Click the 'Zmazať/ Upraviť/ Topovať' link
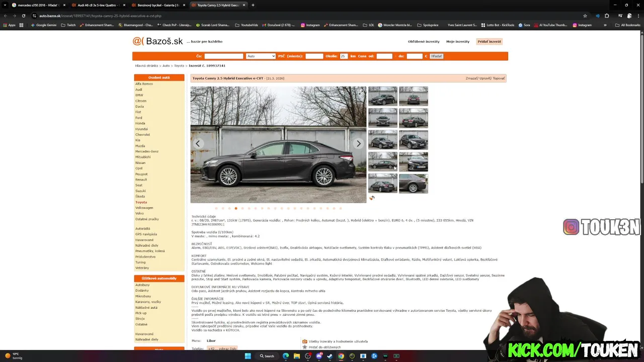 pos(485,78)
